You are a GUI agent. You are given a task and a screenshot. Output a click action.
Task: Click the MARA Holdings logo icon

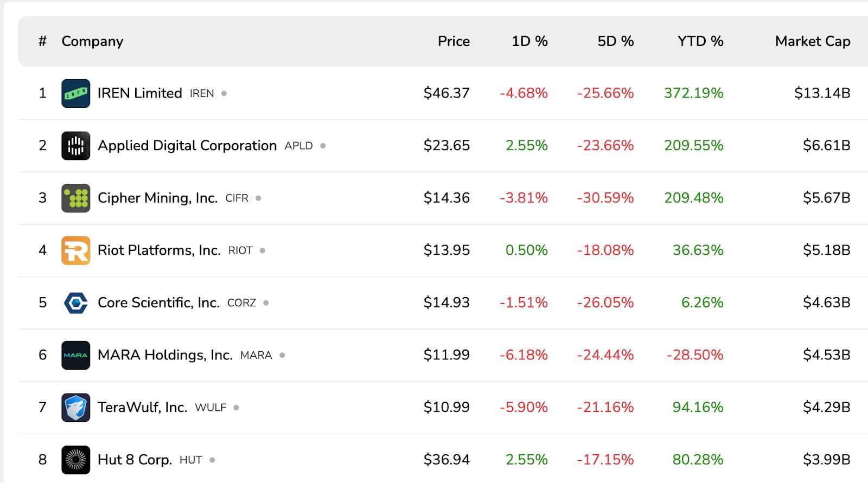point(75,355)
